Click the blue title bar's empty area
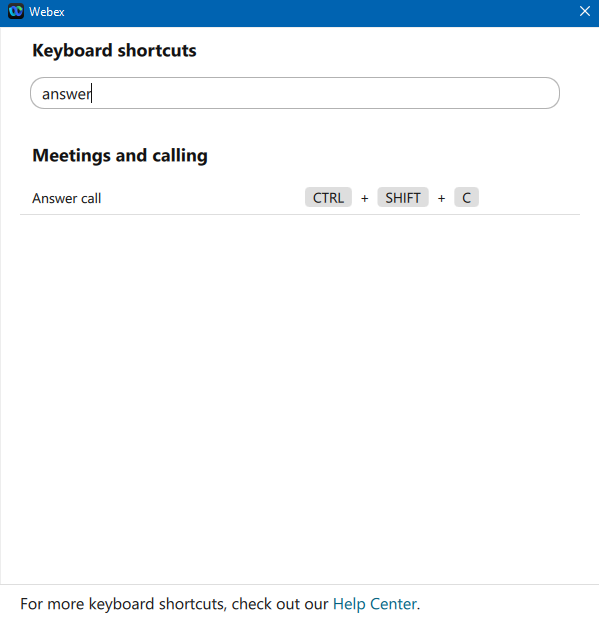 pos(320,12)
